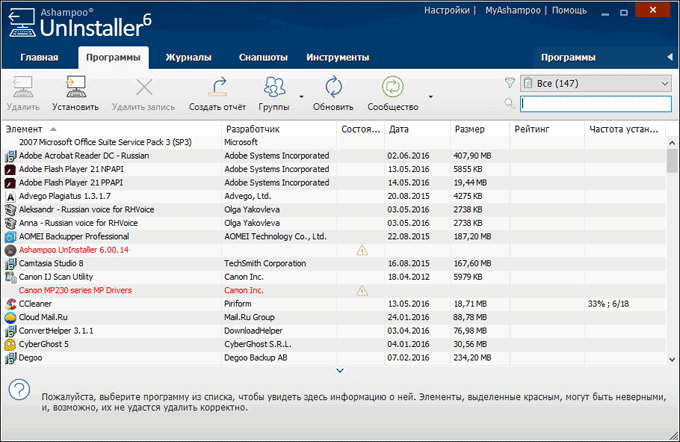680x442 pixels.
Task: Click the program search input field
Action: click(x=596, y=104)
